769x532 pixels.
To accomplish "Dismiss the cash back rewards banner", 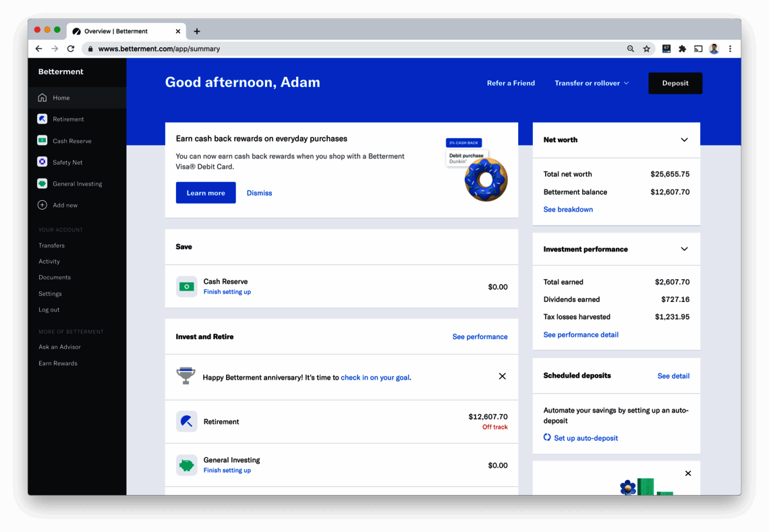I will point(258,193).
